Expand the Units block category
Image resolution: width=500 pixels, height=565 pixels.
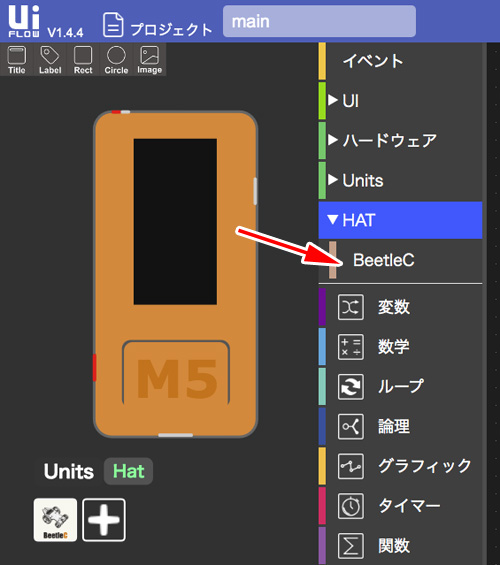[x=400, y=180]
